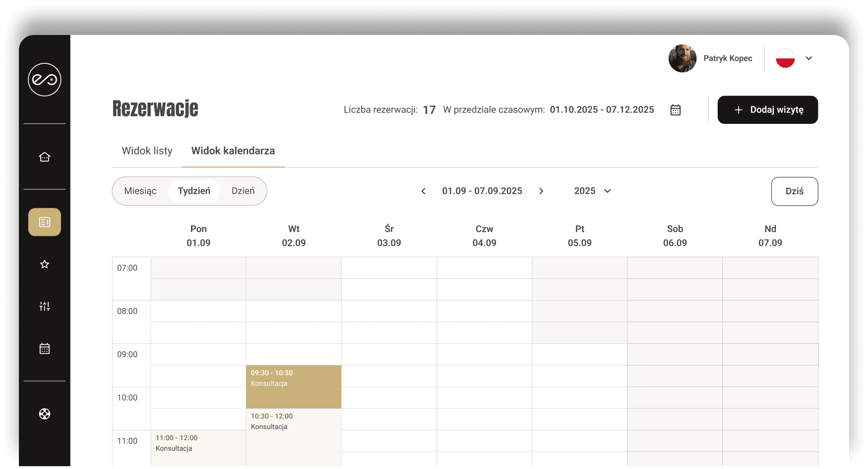Switch calendar to Tydzień view

[x=194, y=191]
